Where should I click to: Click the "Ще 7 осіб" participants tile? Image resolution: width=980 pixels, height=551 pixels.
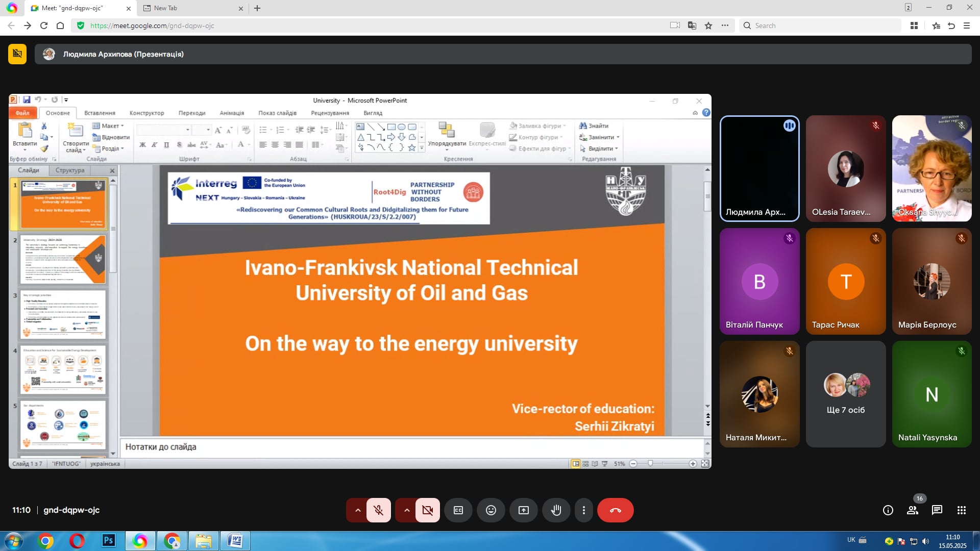(845, 394)
